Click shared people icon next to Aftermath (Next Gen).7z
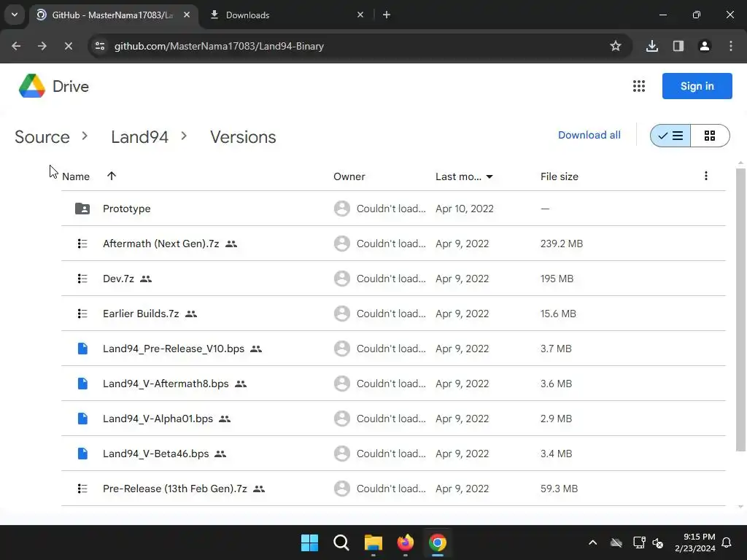 point(231,244)
